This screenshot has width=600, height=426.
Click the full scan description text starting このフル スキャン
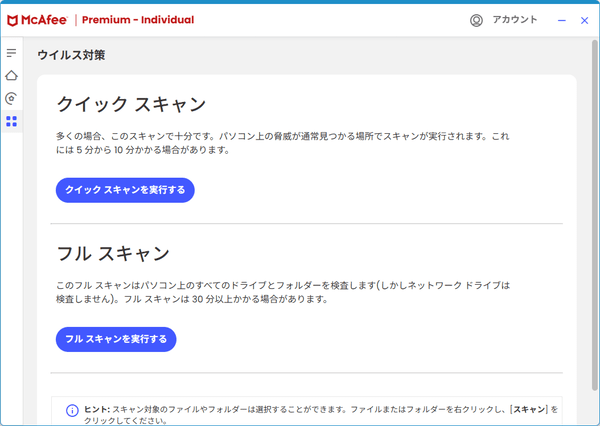tap(283, 292)
